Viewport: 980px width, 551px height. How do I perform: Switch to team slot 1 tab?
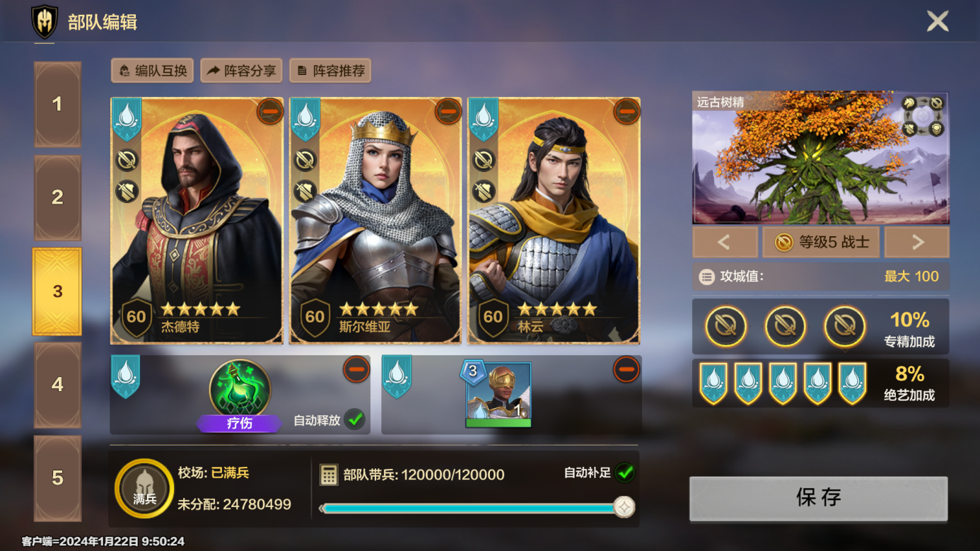coord(57,105)
